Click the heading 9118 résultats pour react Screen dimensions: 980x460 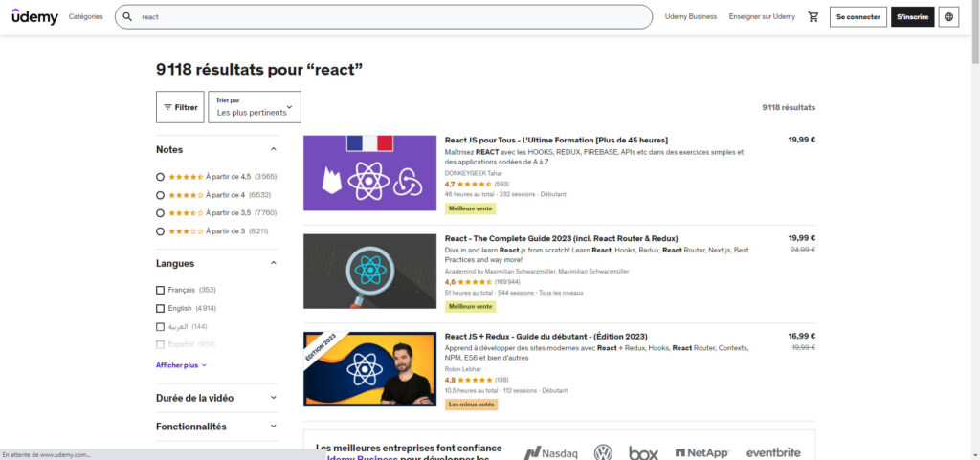click(259, 70)
